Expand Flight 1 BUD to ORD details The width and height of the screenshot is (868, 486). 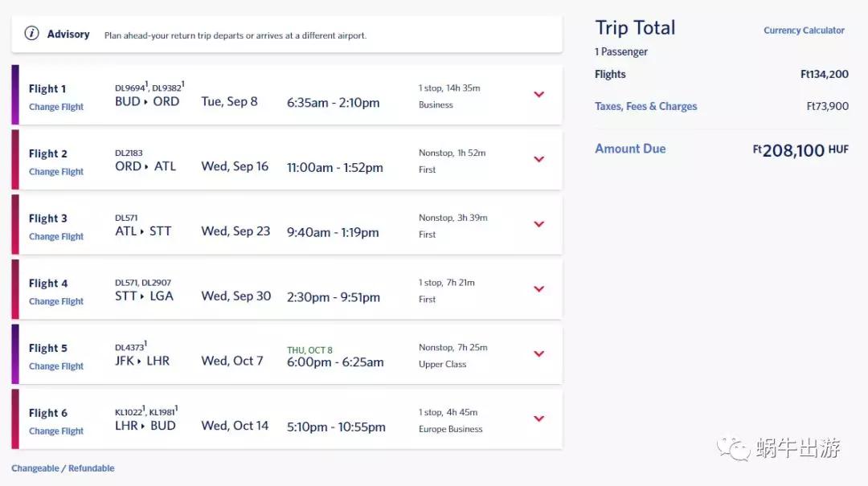coord(539,95)
